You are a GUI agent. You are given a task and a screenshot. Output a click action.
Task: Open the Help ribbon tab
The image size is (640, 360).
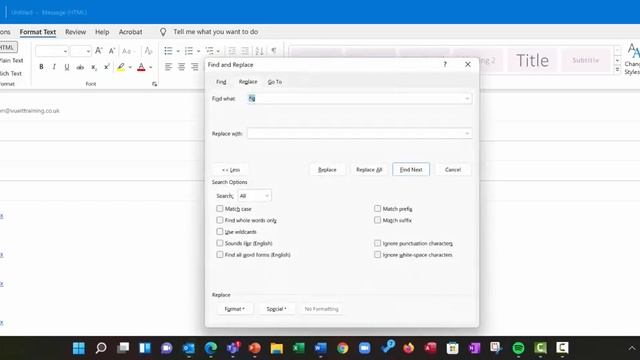[x=102, y=32]
